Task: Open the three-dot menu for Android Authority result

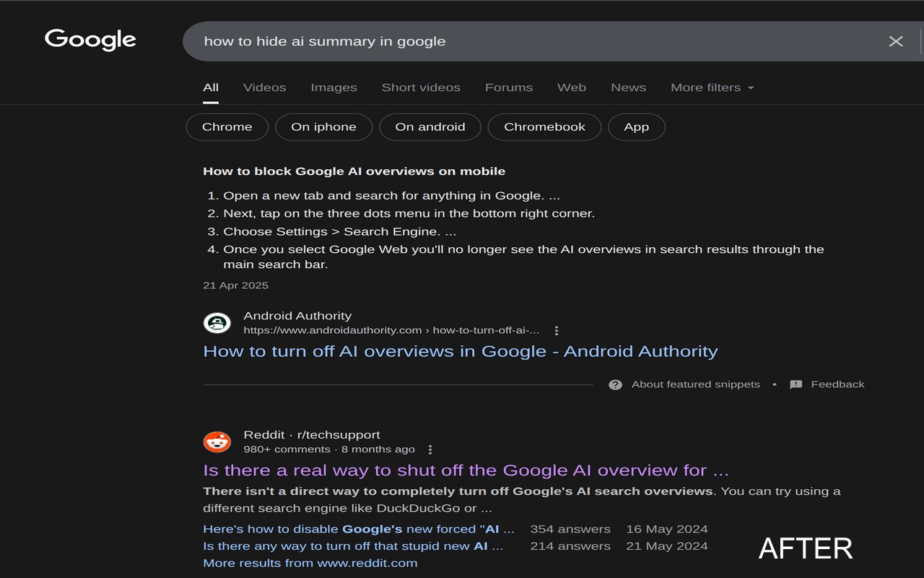Action: click(557, 330)
